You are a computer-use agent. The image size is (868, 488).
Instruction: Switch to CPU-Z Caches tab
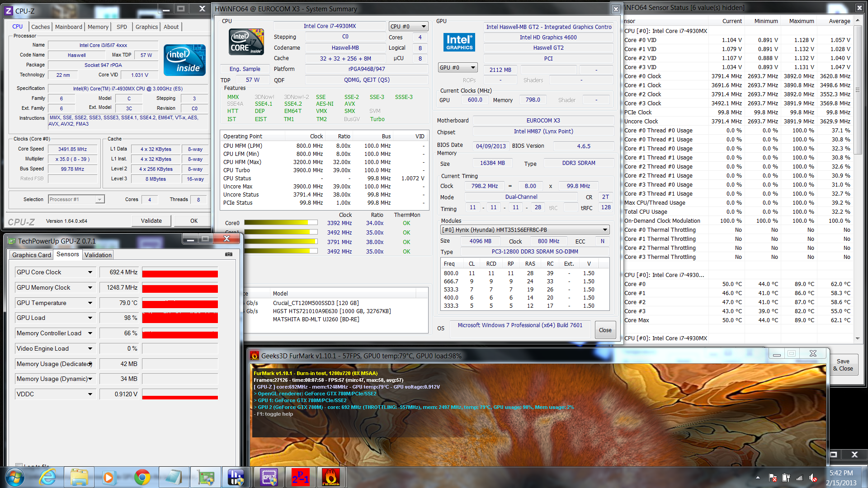tap(41, 27)
